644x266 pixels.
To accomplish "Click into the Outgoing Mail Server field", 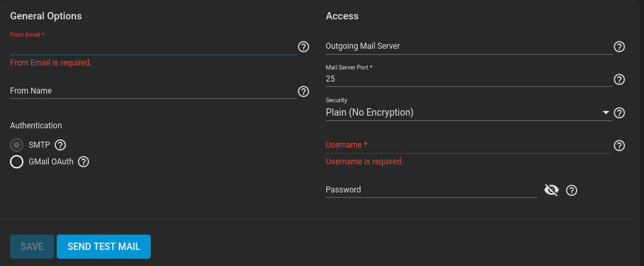I will (x=468, y=46).
